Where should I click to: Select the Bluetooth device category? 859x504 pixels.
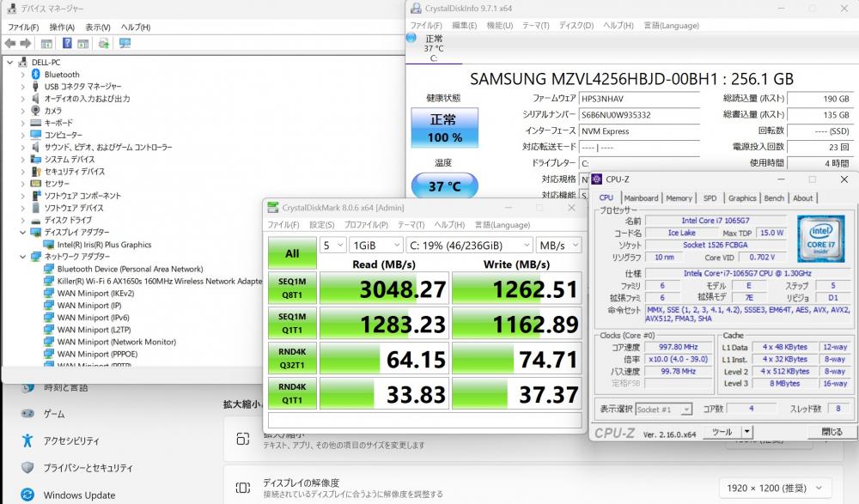(x=61, y=75)
